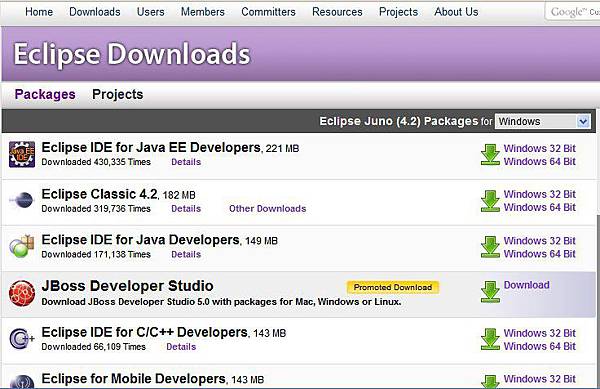600x389 pixels.
Task: Open the Members navigation item
Action: (203, 12)
